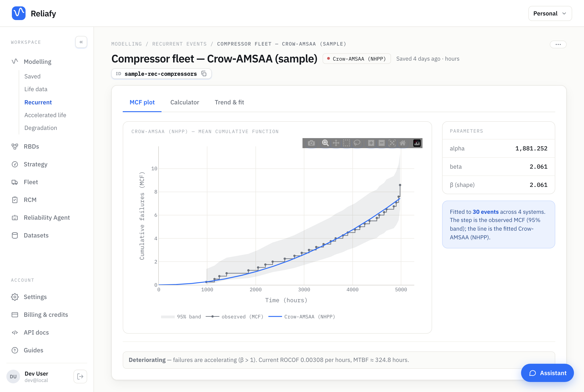Toggle the 95% band legend entry
This screenshot has height=392, width=584.
[x=181, y=317]
